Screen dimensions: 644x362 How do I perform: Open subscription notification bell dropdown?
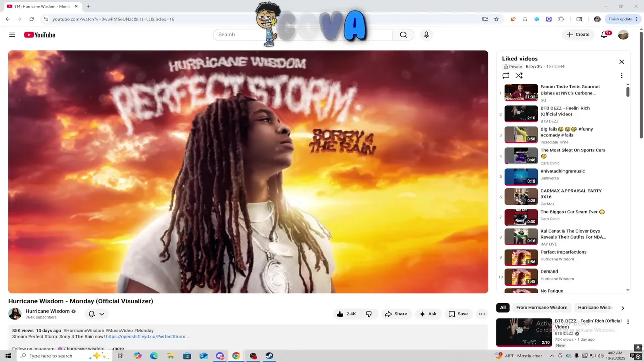click(96, 314)
